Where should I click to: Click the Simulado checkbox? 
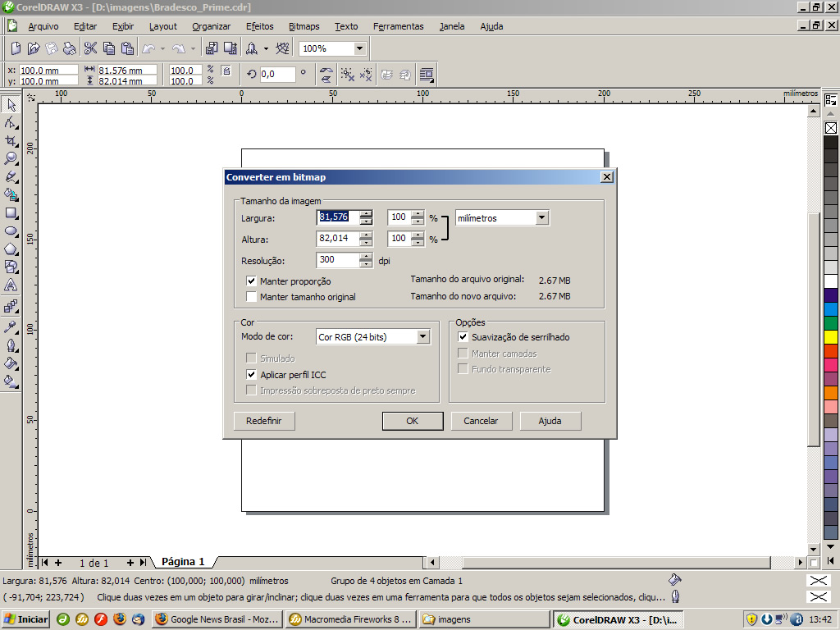[x=251, y=358]
